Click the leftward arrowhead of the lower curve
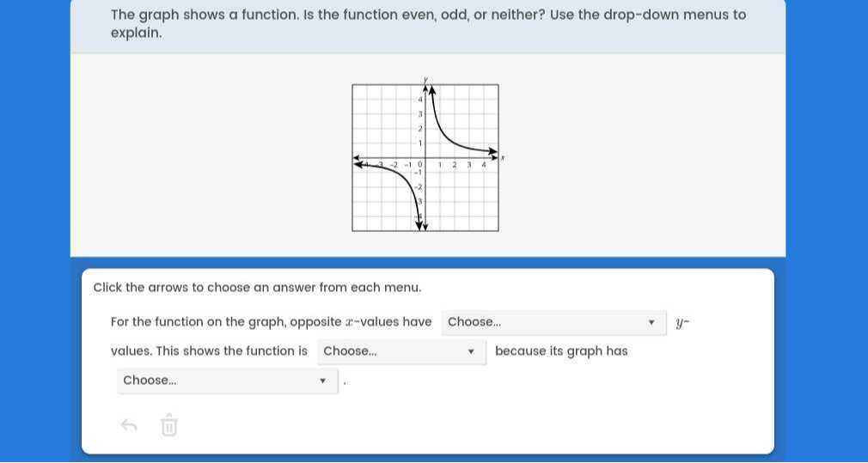This screenshot has width=868, height=463. 358,163
